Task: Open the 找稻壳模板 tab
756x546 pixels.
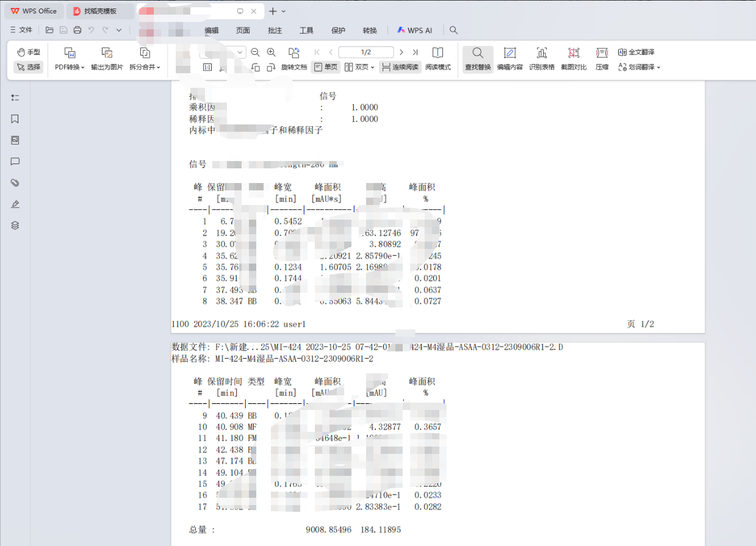Action: click(x=100, y=11)
